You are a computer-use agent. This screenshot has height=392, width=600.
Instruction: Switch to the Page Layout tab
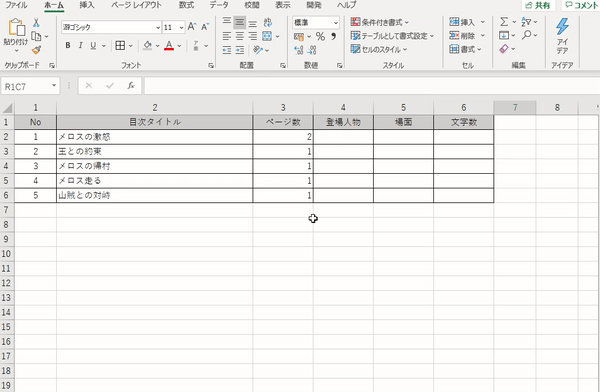[x=136, y=5]
